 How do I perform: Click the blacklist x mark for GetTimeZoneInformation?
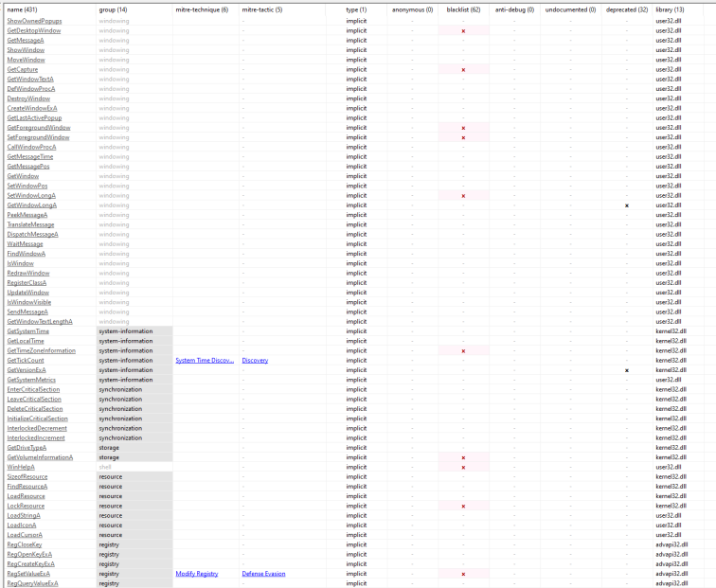(463, 351)
